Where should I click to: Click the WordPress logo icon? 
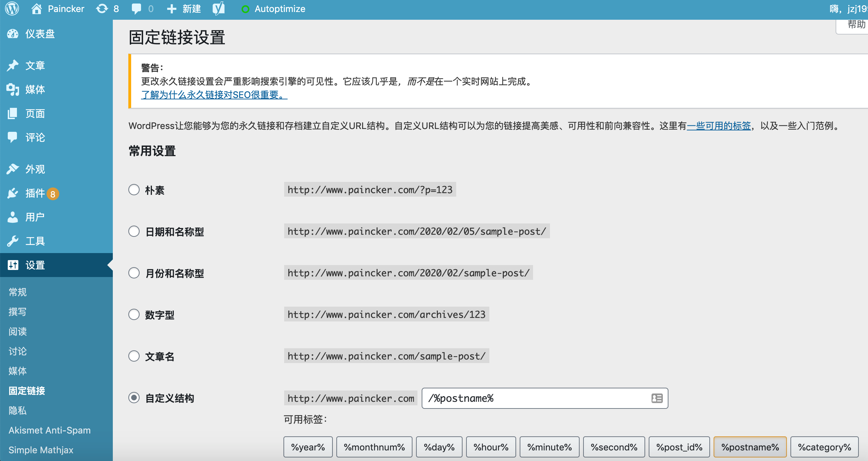click(x=12, y=8)
